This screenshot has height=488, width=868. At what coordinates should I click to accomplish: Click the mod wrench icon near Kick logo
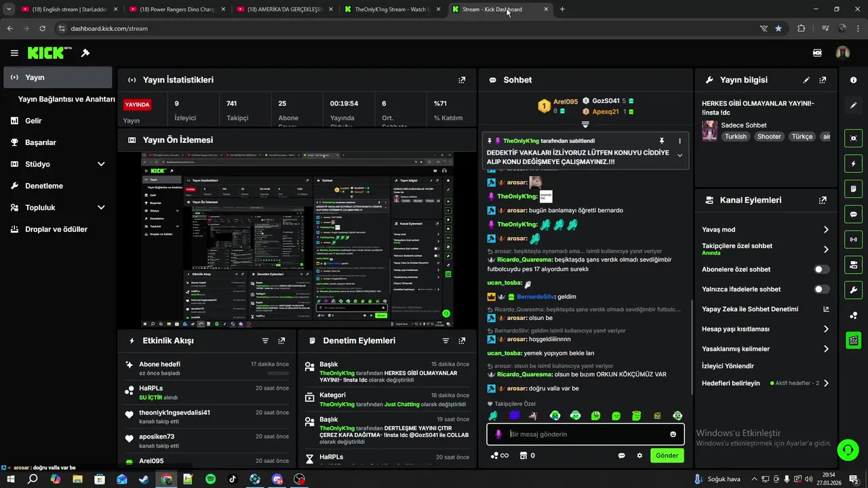tap(85, 53)
